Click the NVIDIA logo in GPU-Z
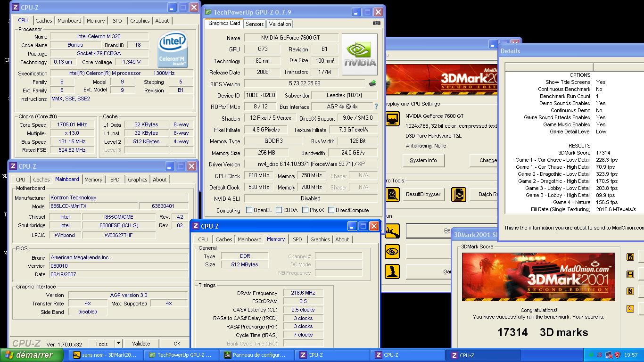The width and height of the screenshot is (644, 362). (360, 54)
